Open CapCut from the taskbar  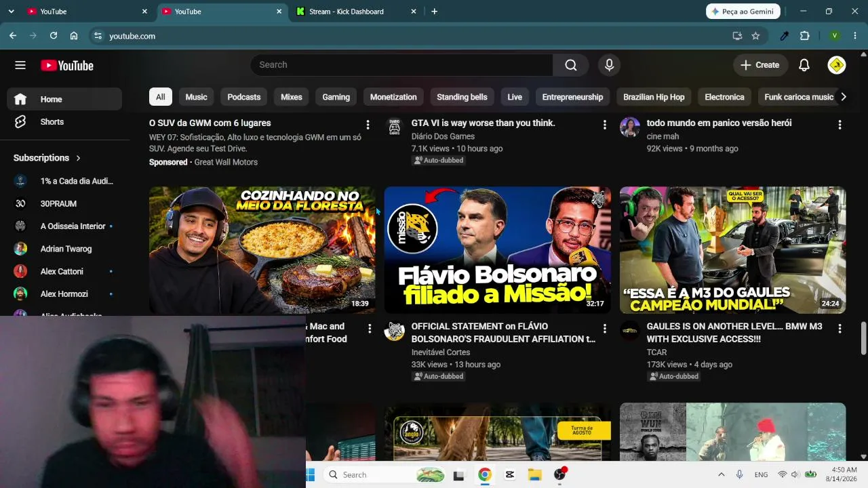point(510,474)
